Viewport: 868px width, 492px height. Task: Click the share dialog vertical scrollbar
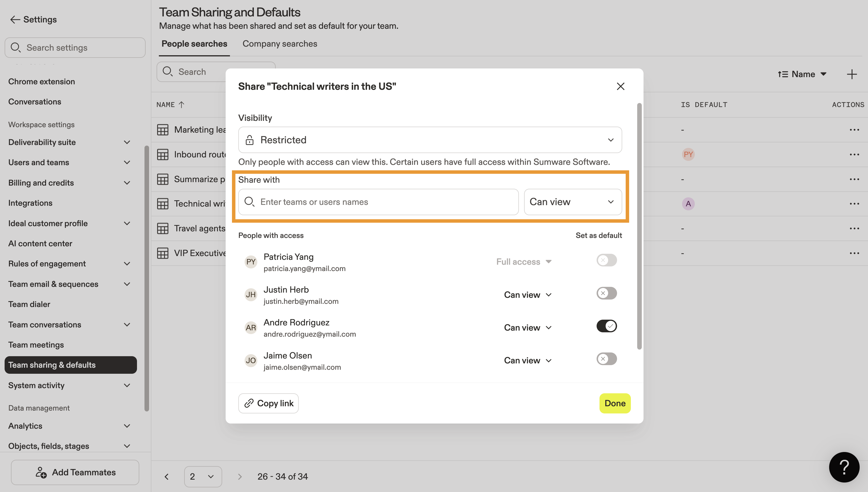[639, 226]
